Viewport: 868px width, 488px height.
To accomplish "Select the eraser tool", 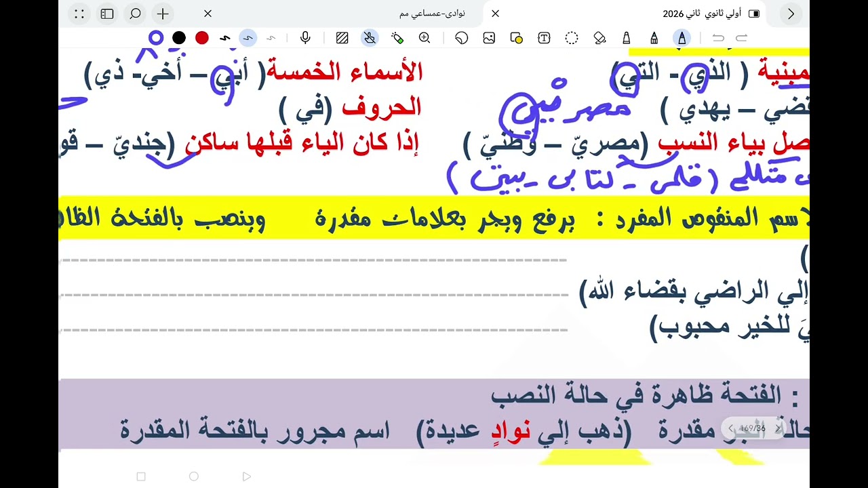I will [599, 38].
